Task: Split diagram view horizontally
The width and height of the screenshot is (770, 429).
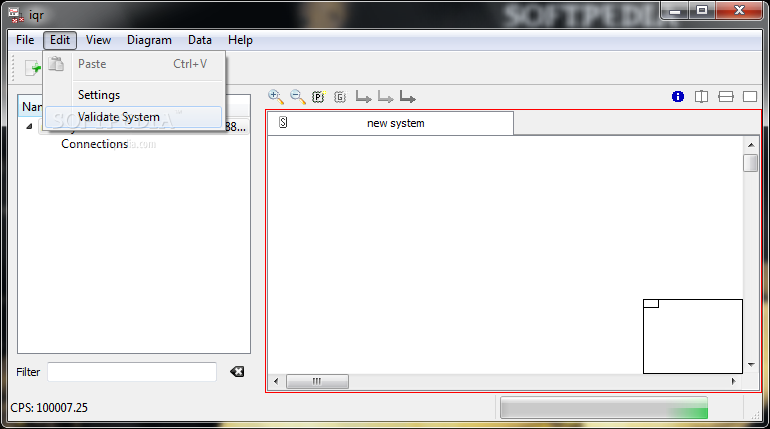Action: tap(725, 96)
